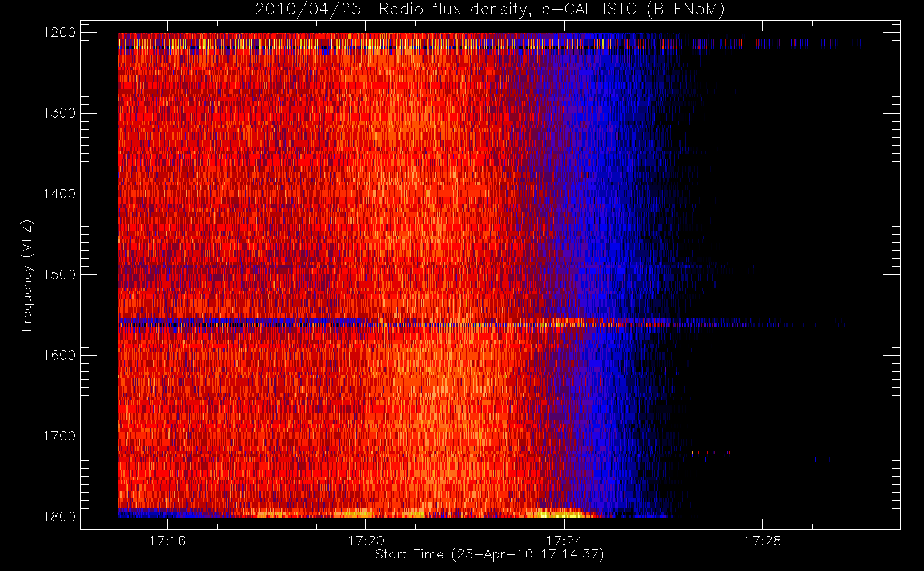
Task: Click the 1300 frequency tick label
Action: tap(59, 113)
